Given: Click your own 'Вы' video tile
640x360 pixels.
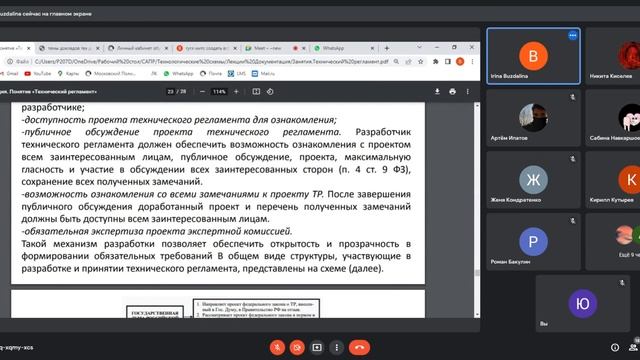Looking at the screenshot, I should point(582,303).
